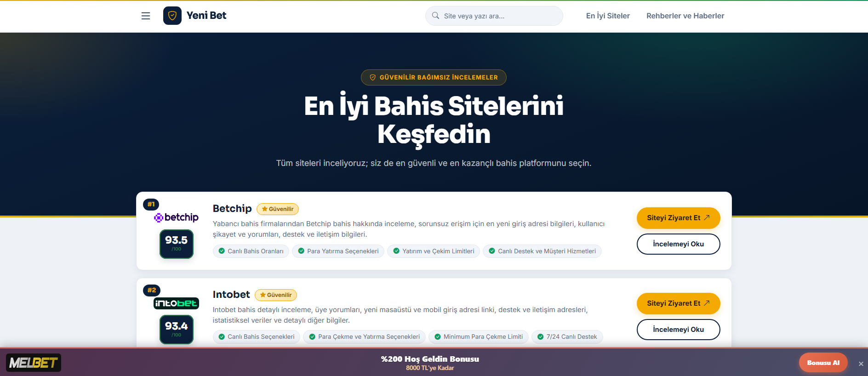
Task: Click Intobet's 93.4 score box
Action: [177, 330]
